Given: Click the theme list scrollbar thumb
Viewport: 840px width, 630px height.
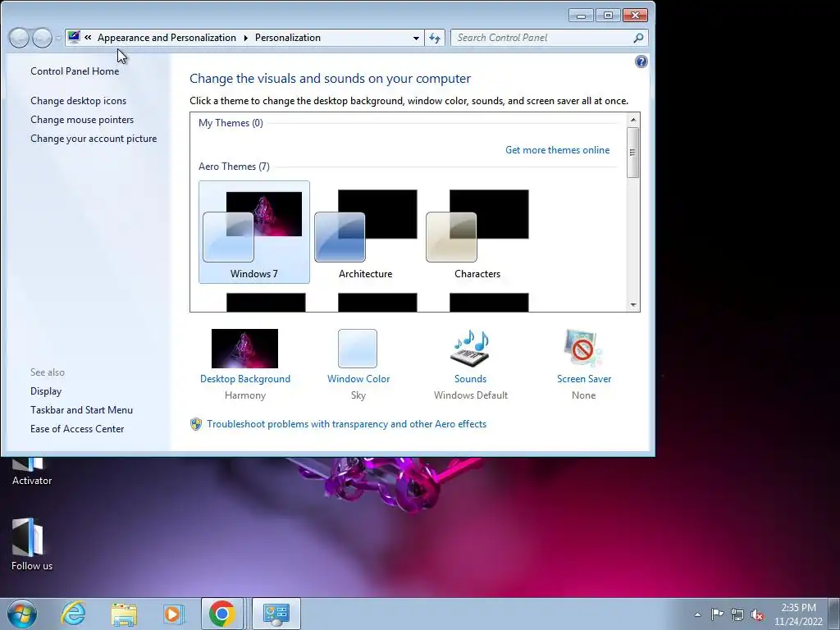Looking at the screenshot, I should pyautogui.click(x=633, y=152).
